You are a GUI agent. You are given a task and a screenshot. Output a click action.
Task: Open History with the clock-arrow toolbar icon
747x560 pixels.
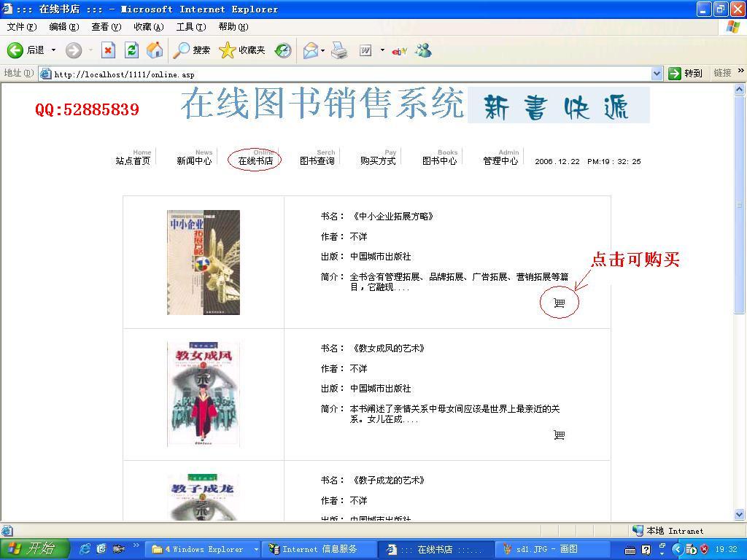pos(283,50)
